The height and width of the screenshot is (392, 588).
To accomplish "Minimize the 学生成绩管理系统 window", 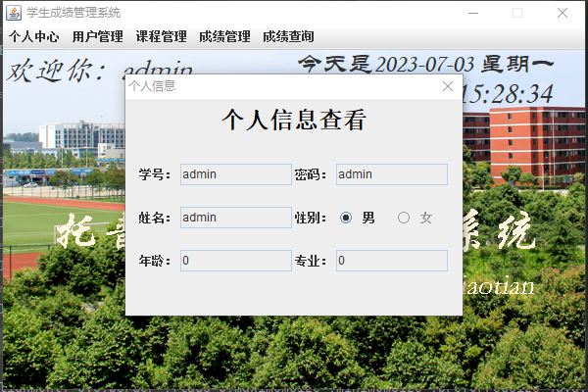I will [x=473, y=13].
